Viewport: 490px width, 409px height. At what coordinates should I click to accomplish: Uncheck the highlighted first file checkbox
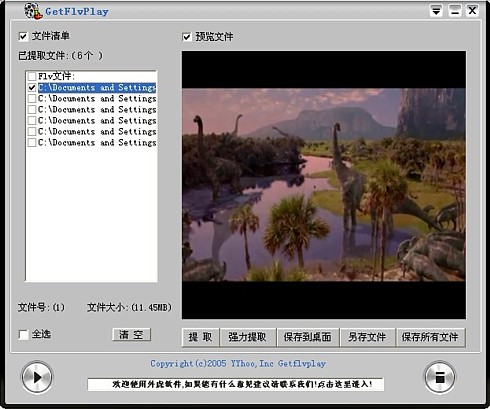pos(32,87)
